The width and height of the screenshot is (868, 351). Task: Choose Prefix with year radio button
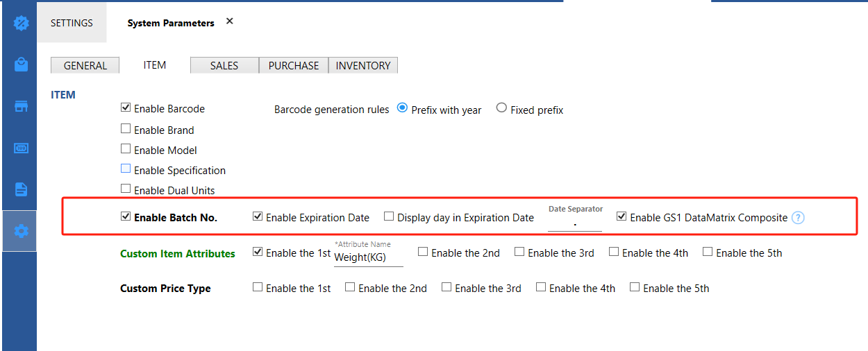(402, 108)
